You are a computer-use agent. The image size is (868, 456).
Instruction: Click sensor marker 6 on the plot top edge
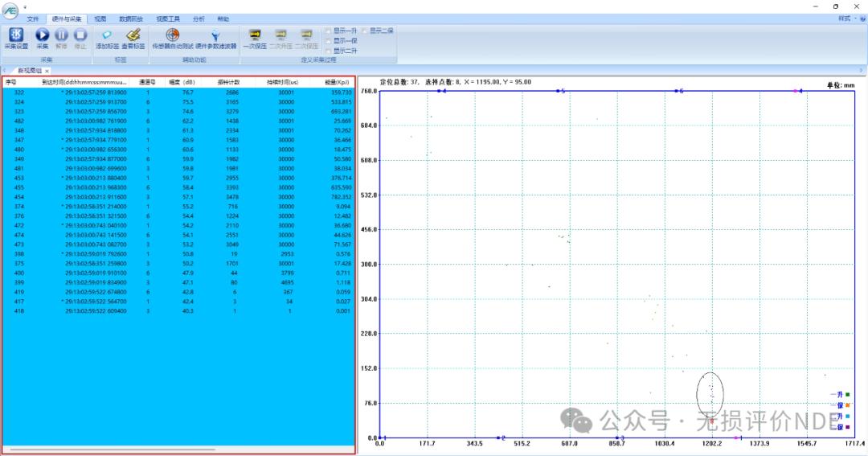click(x=677, y=91)
